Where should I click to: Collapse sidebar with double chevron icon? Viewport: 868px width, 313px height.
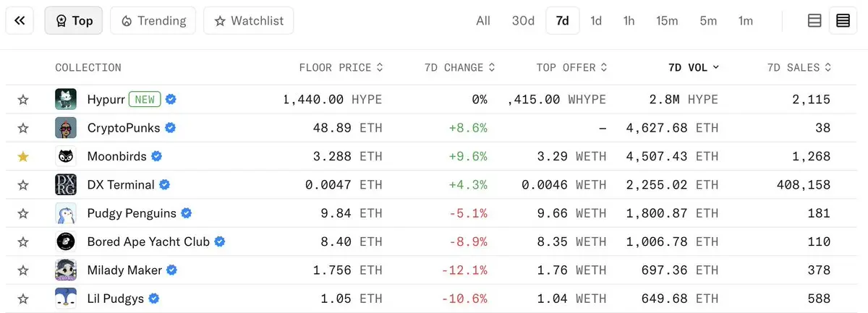[20, 21]
